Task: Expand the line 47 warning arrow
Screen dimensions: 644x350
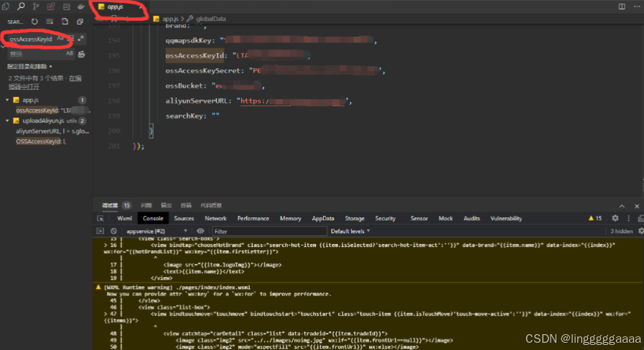Action: coord(106,314)
